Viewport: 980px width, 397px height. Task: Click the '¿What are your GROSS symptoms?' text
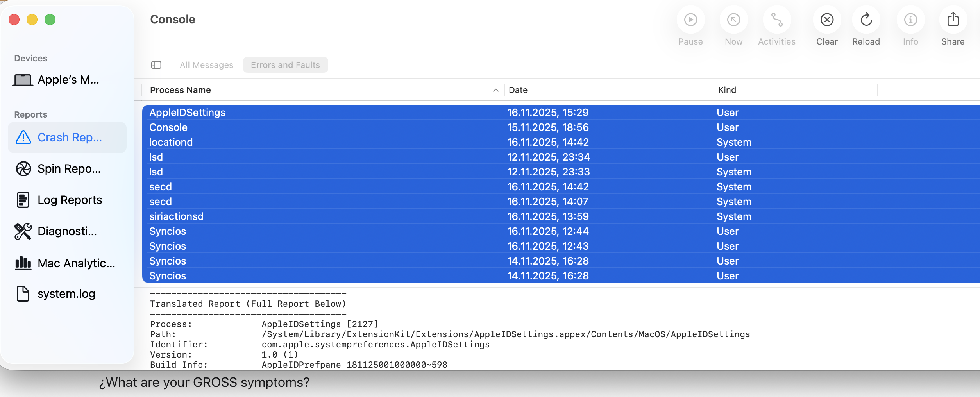pyautogui.click(x=204, y=382)
